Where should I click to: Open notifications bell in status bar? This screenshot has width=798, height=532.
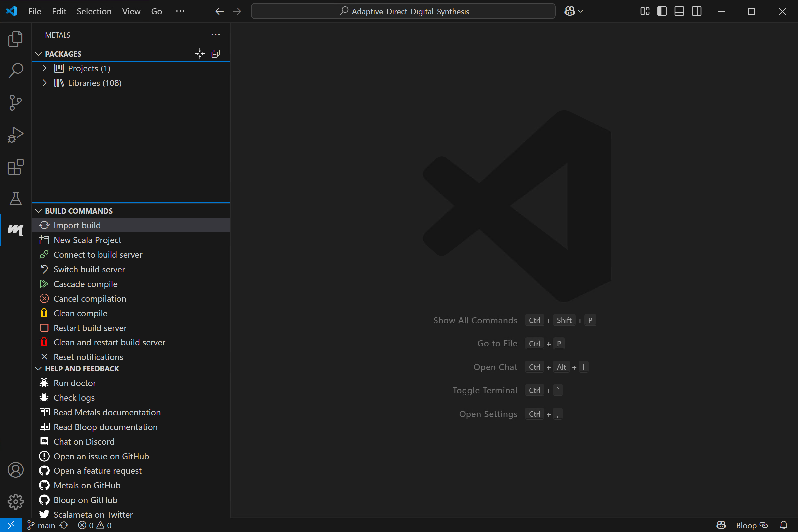[784, 525]
